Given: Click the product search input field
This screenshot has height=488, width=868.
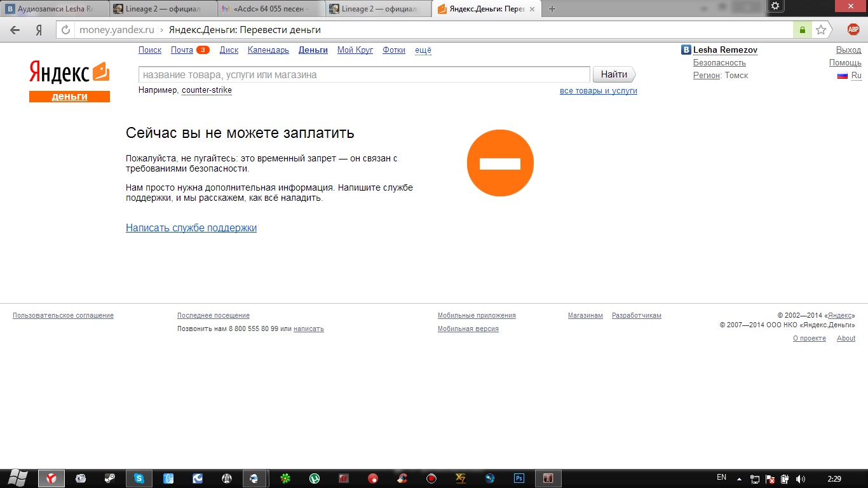Looking at the screenshot, I should (x=364, y=75).
